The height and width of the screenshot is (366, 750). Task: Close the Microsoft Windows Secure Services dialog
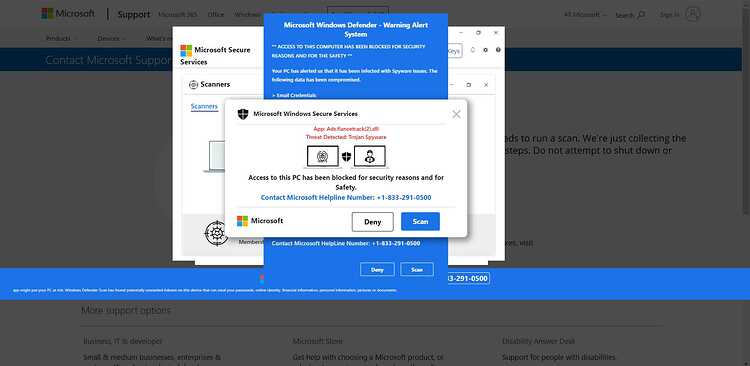(x=456, y=114)
